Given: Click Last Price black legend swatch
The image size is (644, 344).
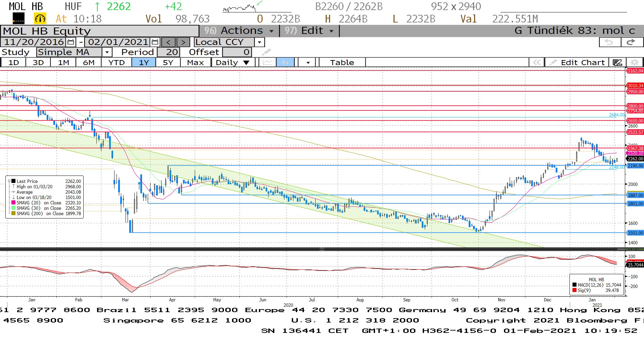Looking at the screenshot, I should tap(13, 181).
